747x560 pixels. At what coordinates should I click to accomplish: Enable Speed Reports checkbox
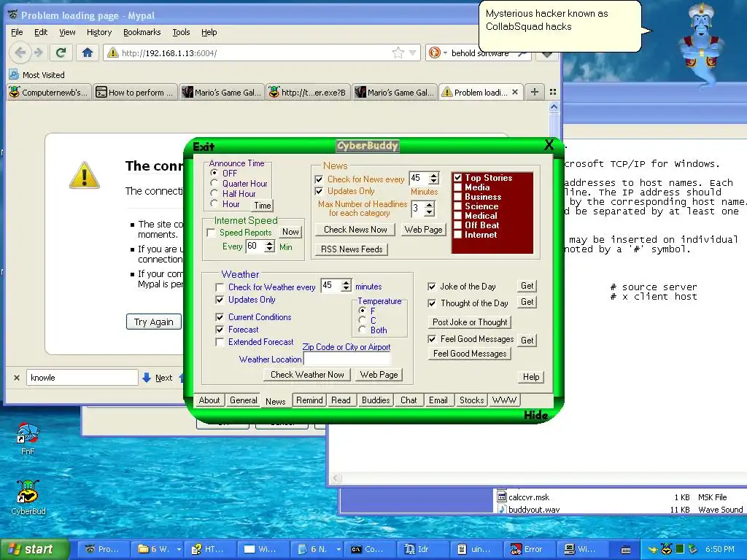(x=211, y=233)
